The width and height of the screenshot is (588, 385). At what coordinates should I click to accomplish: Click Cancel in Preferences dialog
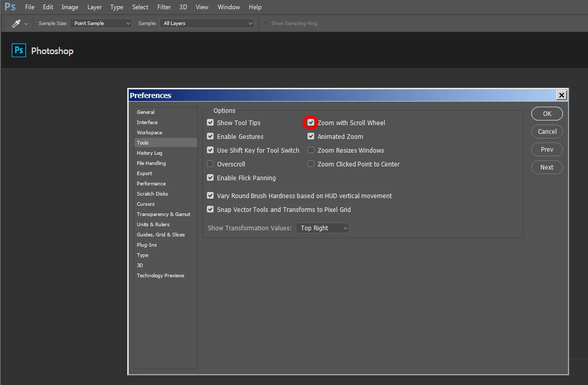(x=547, y=132)
